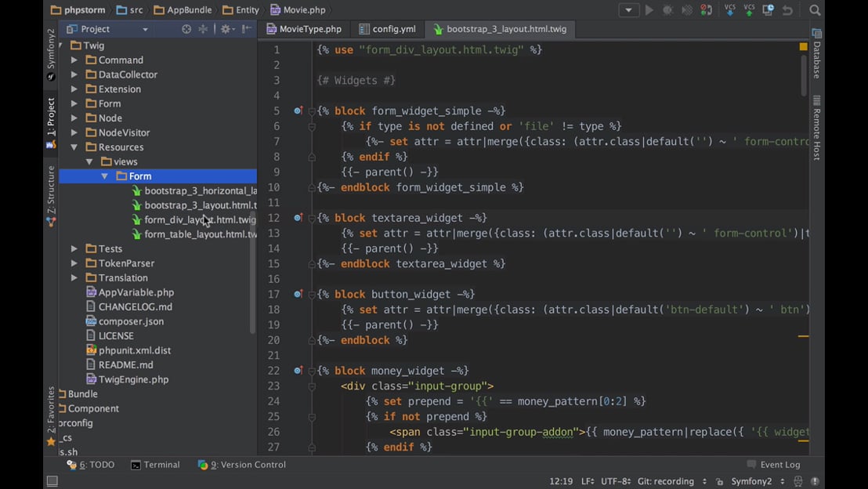Open the run configuration dropdown
868x489 pixels.
tap(628, 10)
